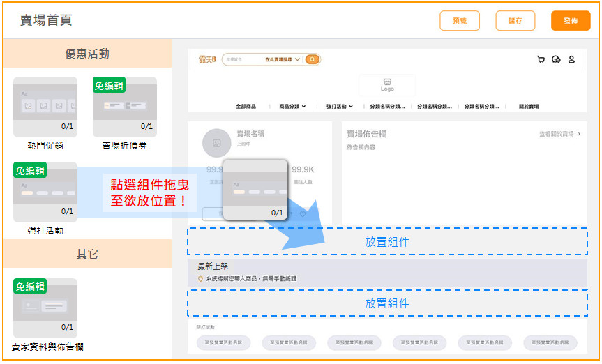Click the 露天 site logo

[208, 60]
